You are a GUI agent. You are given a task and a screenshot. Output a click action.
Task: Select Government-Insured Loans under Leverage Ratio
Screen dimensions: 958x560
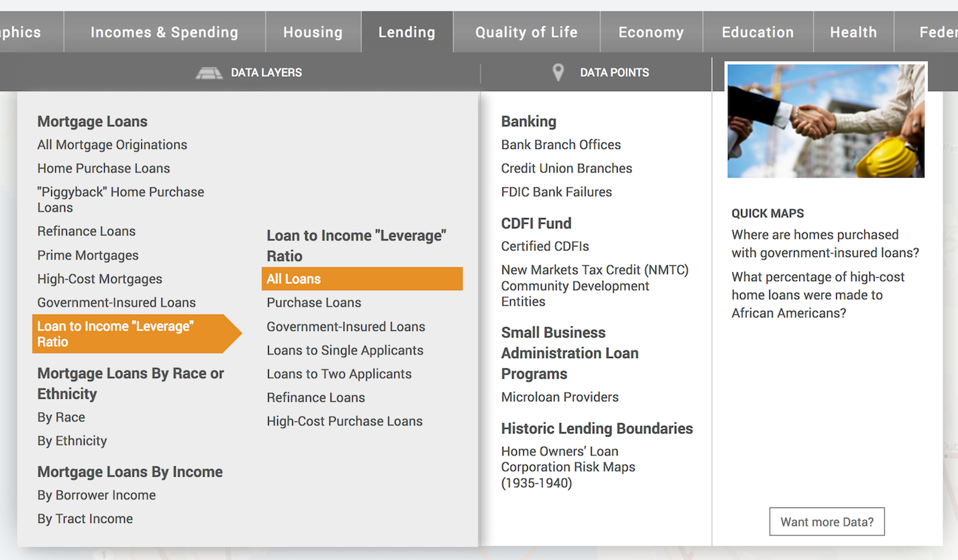click(x=346, y=326)
